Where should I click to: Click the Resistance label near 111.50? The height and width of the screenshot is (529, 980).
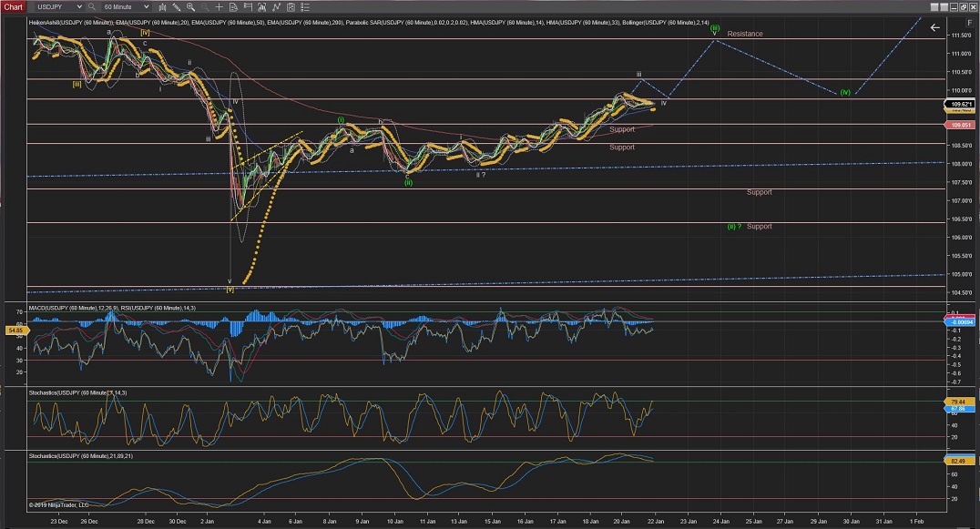tap(744, 34)
